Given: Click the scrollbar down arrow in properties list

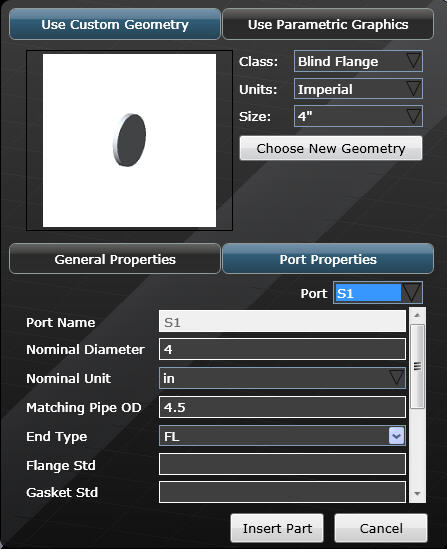Looking at the screenshot, I should 417,494.
